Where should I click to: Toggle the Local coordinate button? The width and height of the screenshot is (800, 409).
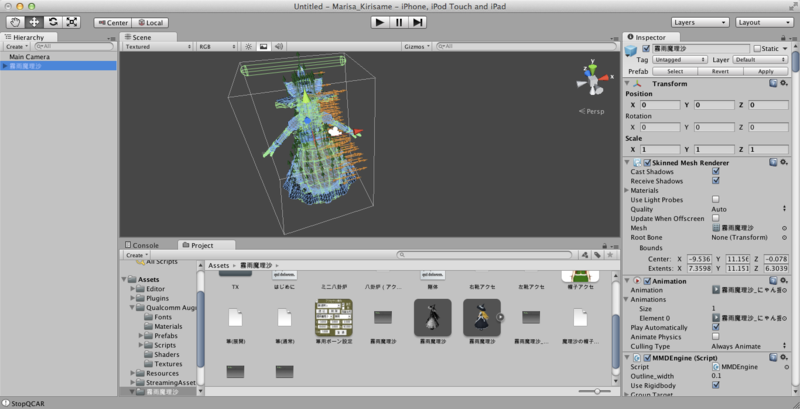[150, 23]
